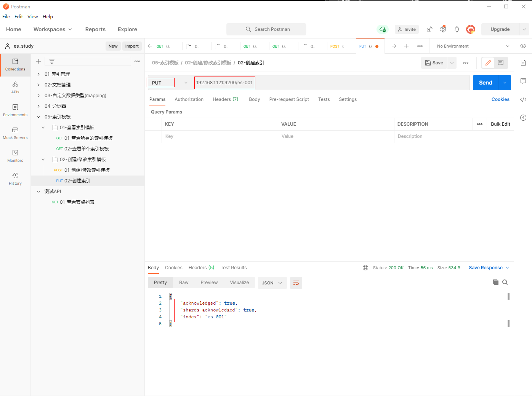Screen dimensions: 532x396
Task: Copy response using the copy icon
Action: (x=496, y=282)
